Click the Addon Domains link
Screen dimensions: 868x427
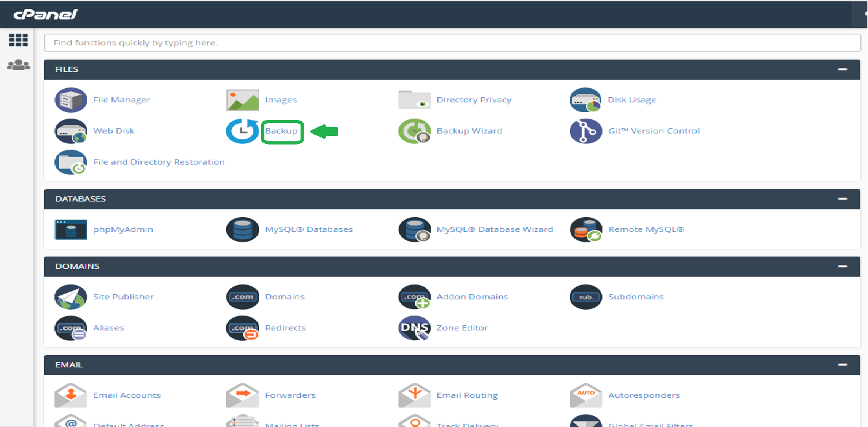point(472,297)
